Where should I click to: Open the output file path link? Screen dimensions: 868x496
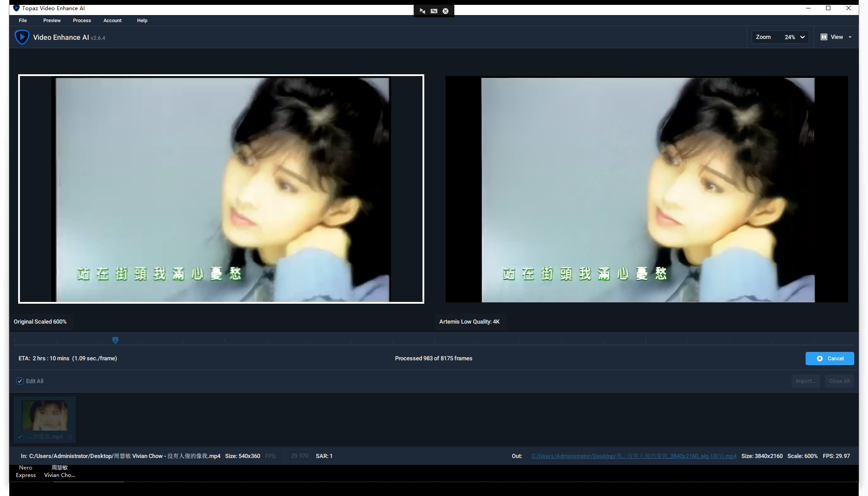634,456
